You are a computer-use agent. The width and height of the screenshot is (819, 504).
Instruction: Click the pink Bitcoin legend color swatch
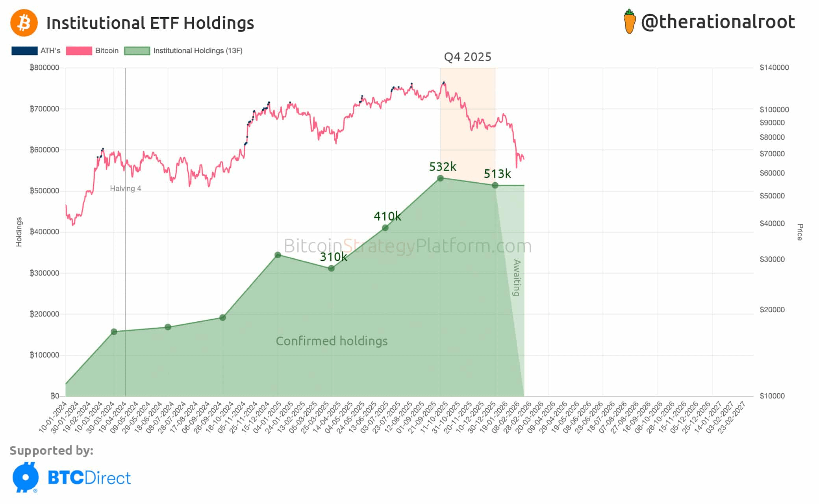click(79, 51)
